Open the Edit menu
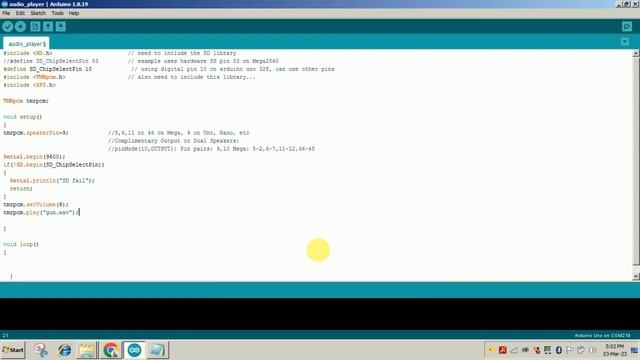 pos(20,13)
